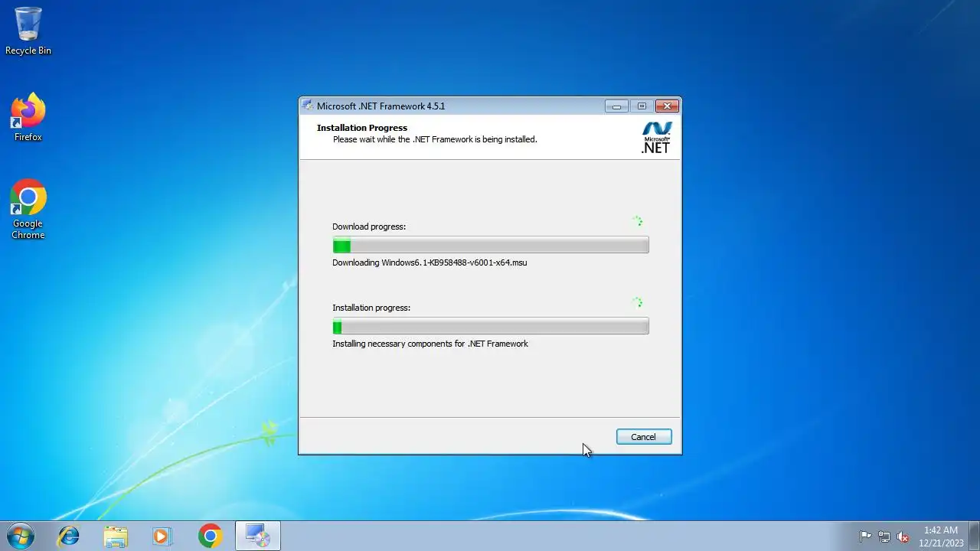Viewport: 980px width, 551px height.
Task: Click the download progress spinner
Action: 637,221
